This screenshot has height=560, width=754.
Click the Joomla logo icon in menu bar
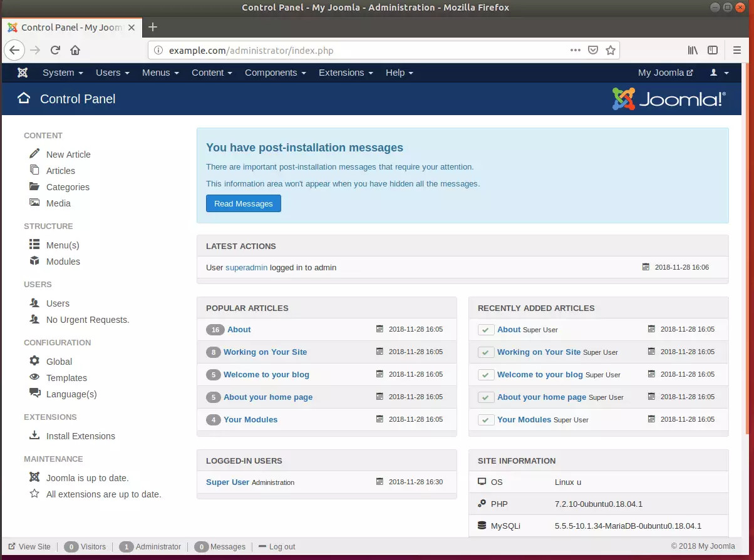pyautogui.click(x=23, y=73)
